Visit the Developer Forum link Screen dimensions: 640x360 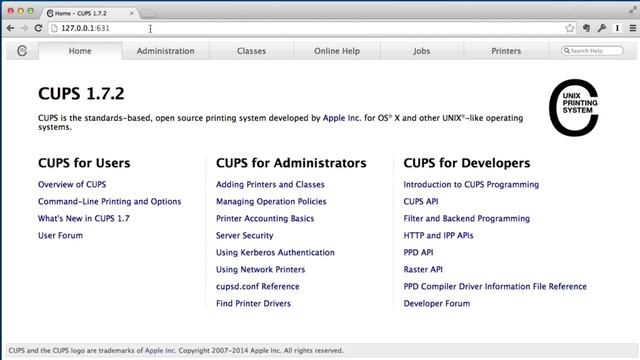[x=436, y=304]
